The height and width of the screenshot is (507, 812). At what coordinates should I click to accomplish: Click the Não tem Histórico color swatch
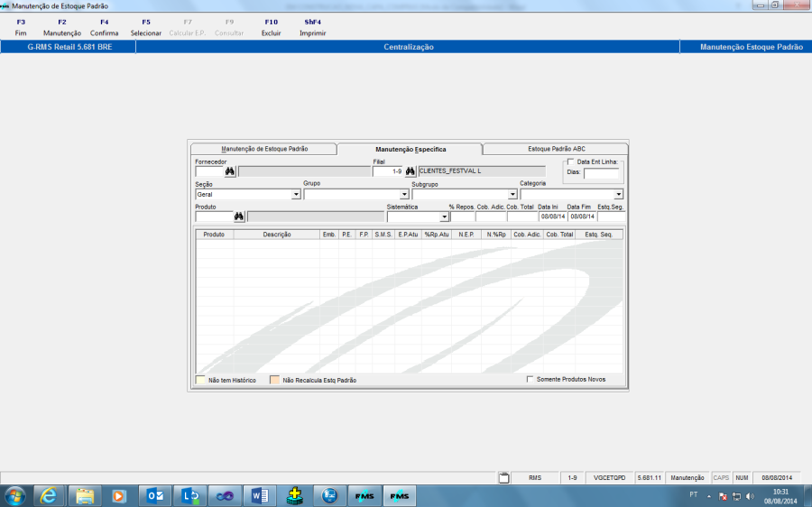pyautogui.click(x=200, y=380)
